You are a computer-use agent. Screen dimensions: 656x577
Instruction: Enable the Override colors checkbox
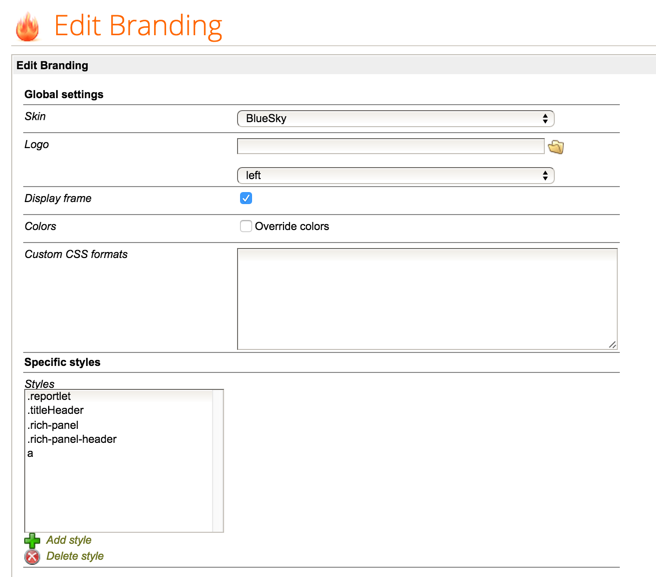(x=246, y=226)
